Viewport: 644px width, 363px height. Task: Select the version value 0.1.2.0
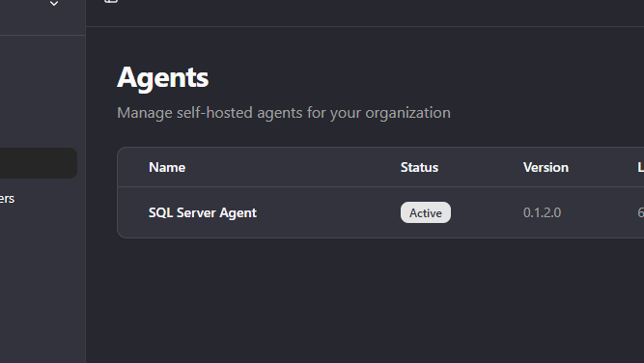[542, 212]
